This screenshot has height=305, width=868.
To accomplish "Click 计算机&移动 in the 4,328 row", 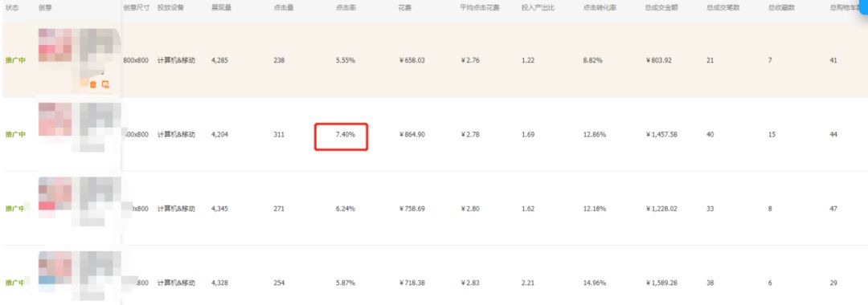I will [176, 283].
